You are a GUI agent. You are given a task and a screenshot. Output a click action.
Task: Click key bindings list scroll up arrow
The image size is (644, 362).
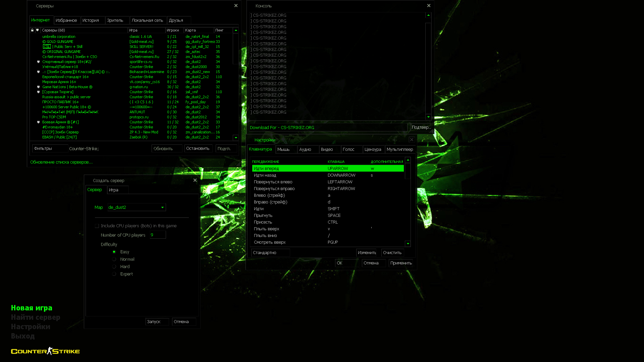click(x=408, y=160)
